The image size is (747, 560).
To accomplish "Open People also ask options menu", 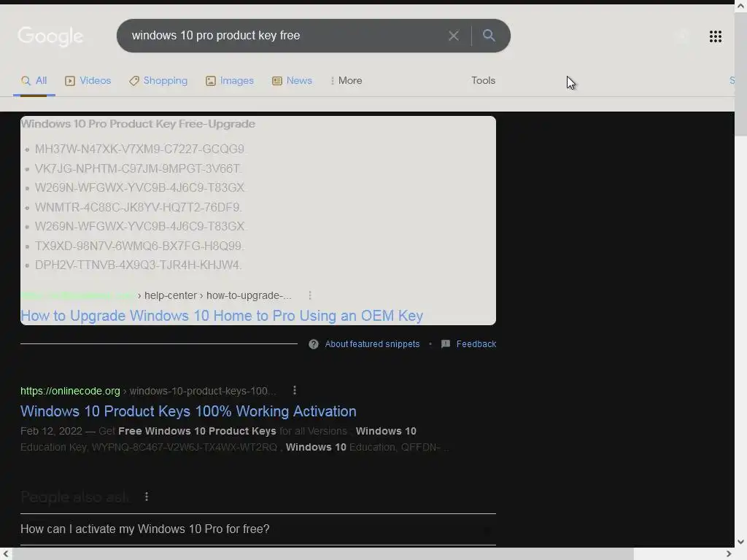I will 147,497.
